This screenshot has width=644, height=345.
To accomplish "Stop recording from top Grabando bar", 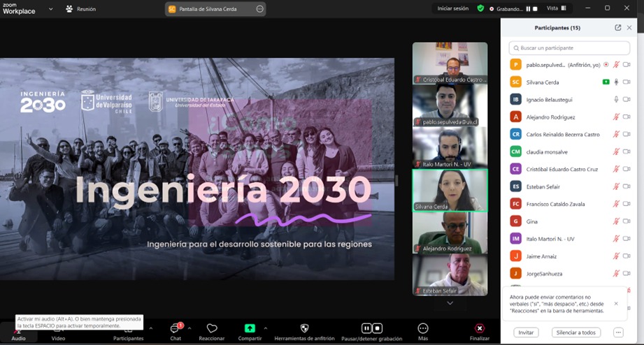I will tap(535, 8).
